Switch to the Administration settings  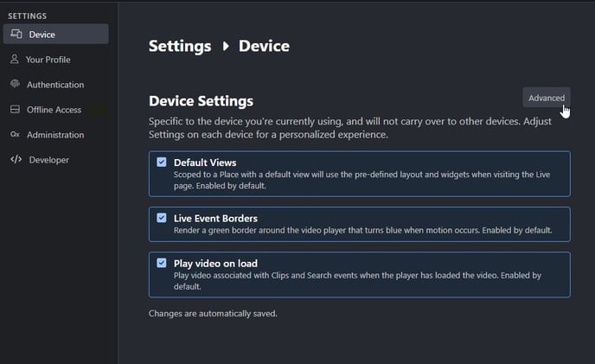pos(55,135)
